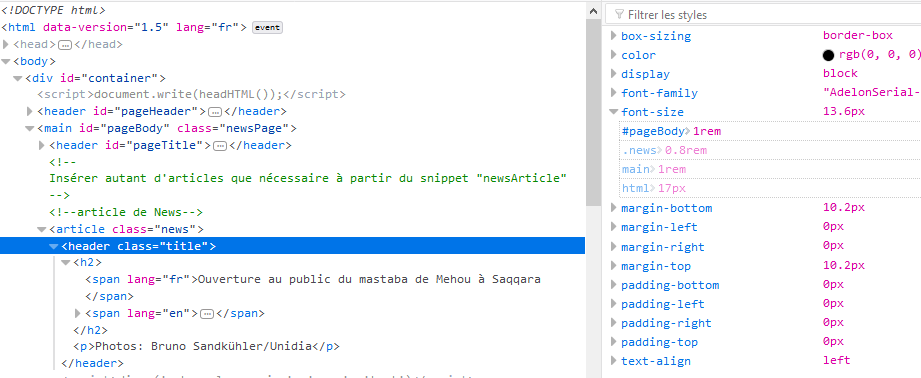This screenshot has width=921, height=378.
Task: Expand the padding-bottom property
Action: pyautogui.click(x=614, y=285)
